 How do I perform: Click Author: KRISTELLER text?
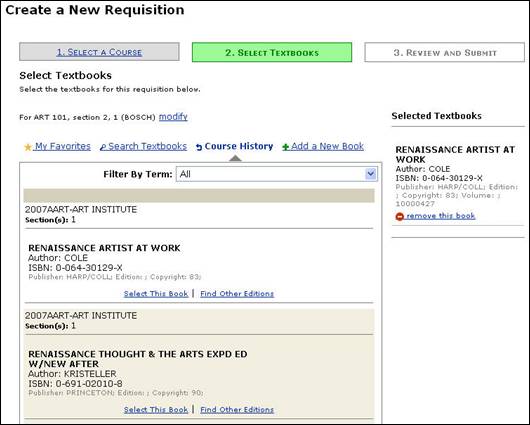pos(72,374)
